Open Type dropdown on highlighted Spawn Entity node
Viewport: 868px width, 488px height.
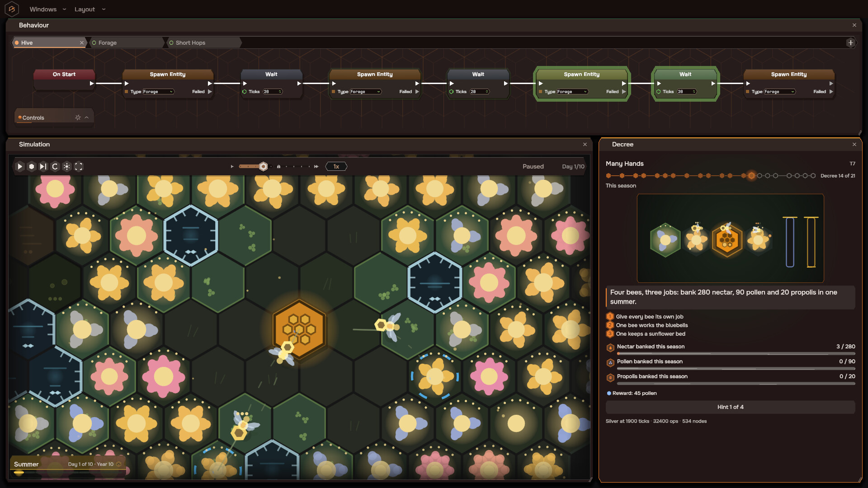[572, 92]
